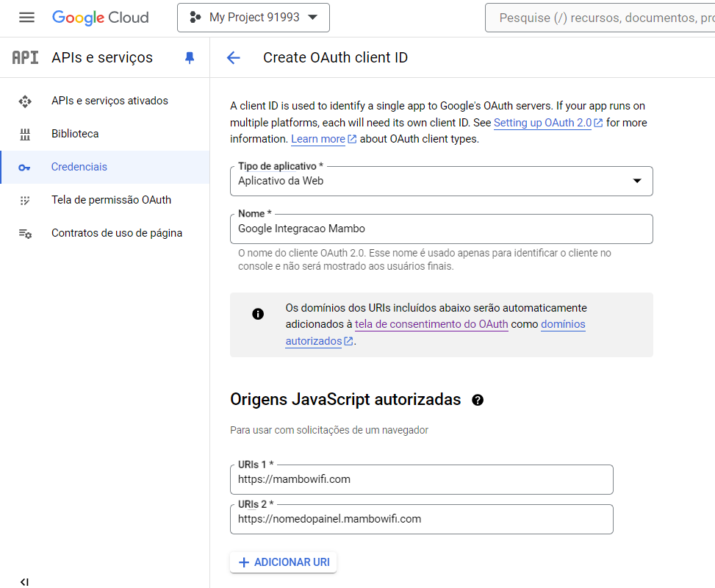Click the Tela de permissão OAuth icon

click(x=25, y=200)
